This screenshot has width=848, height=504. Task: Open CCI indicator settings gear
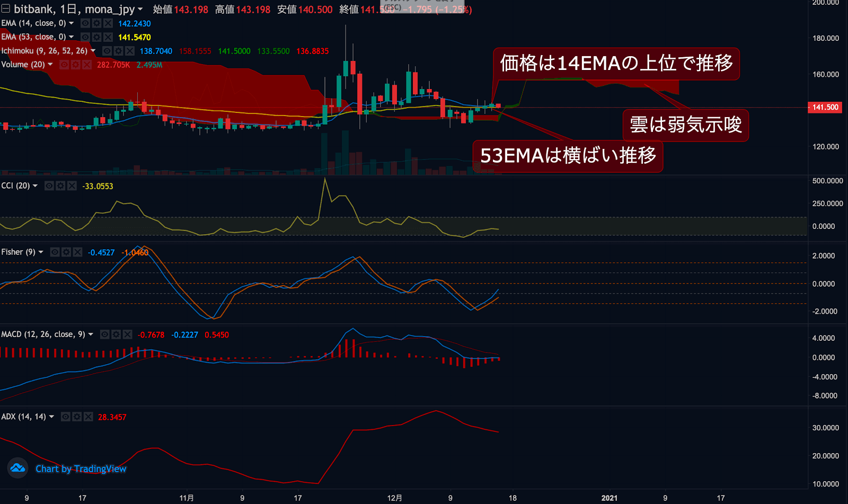tap(60, 186)
